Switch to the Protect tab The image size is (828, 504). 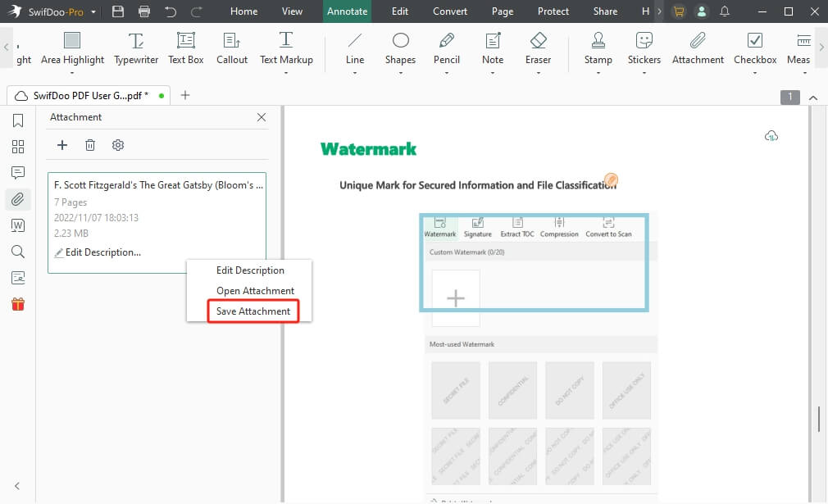[x=553, y=11]
